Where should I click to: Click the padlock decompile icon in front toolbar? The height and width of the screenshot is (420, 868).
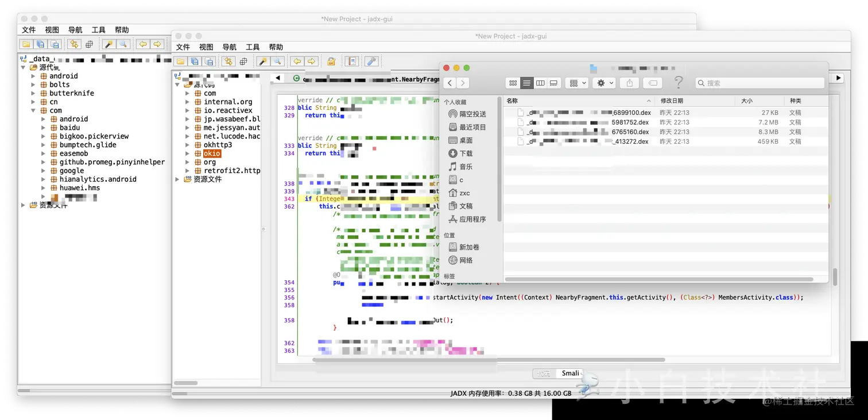[x=331, y=61]
